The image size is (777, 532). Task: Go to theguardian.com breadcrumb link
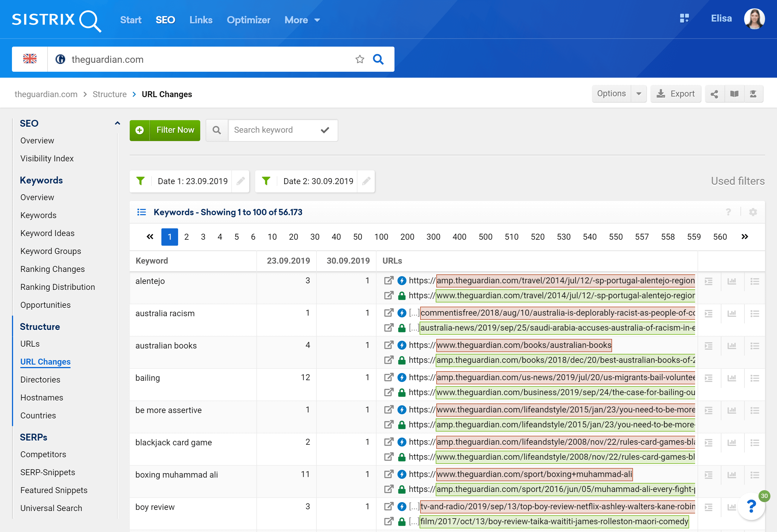[x=46, y=94]
